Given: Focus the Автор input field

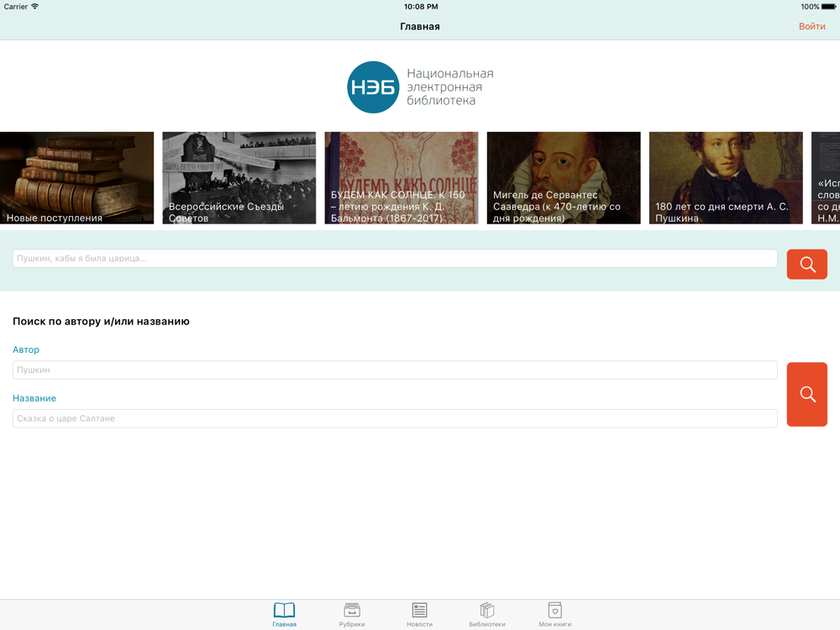Looking at the screenshot, I should point(395,370).
